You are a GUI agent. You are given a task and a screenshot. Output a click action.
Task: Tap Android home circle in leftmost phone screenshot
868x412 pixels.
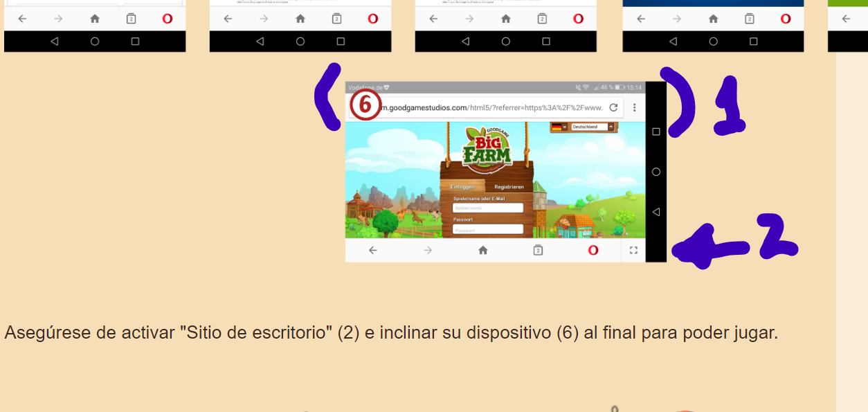(x=95, y=42)
